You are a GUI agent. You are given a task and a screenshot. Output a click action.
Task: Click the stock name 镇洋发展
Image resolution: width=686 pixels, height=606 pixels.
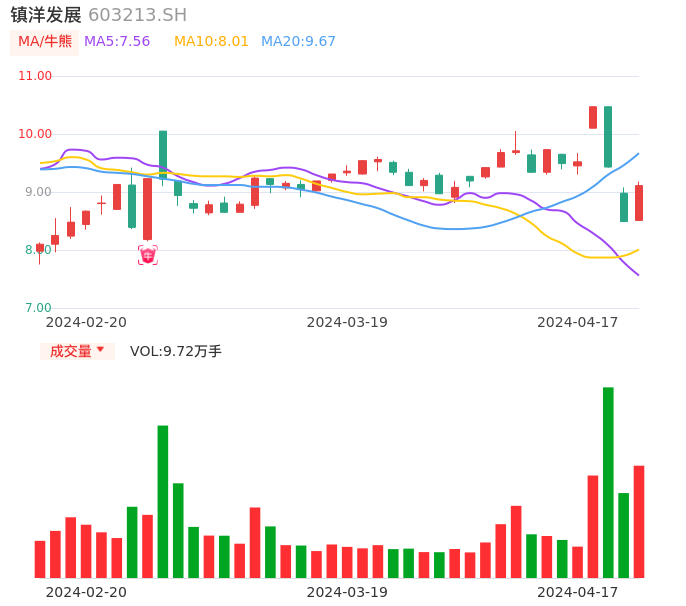[45, 15]
